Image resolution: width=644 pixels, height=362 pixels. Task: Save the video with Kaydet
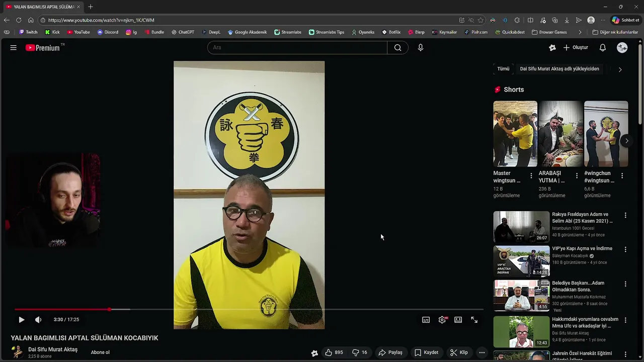427,352
